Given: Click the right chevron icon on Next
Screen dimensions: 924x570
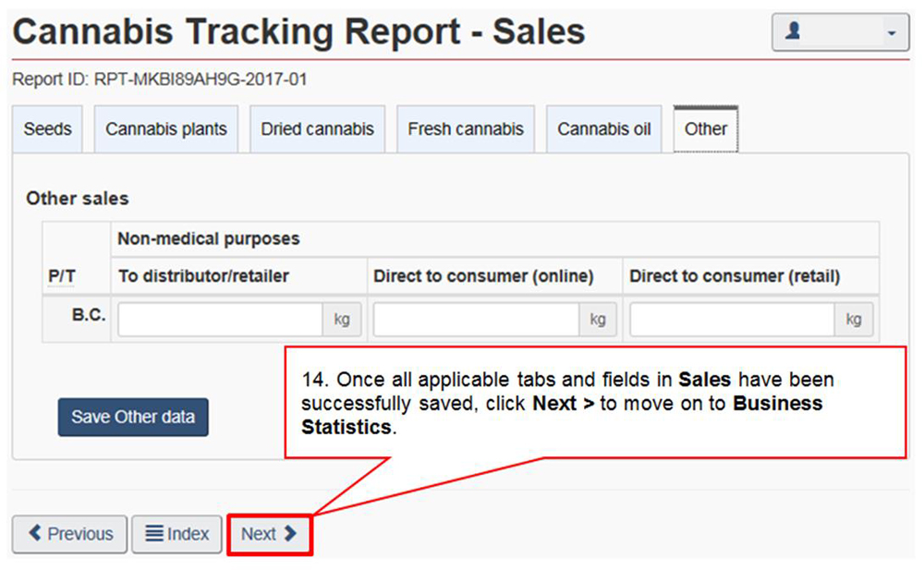Looking at the screenshot, I should click(290, 534).
